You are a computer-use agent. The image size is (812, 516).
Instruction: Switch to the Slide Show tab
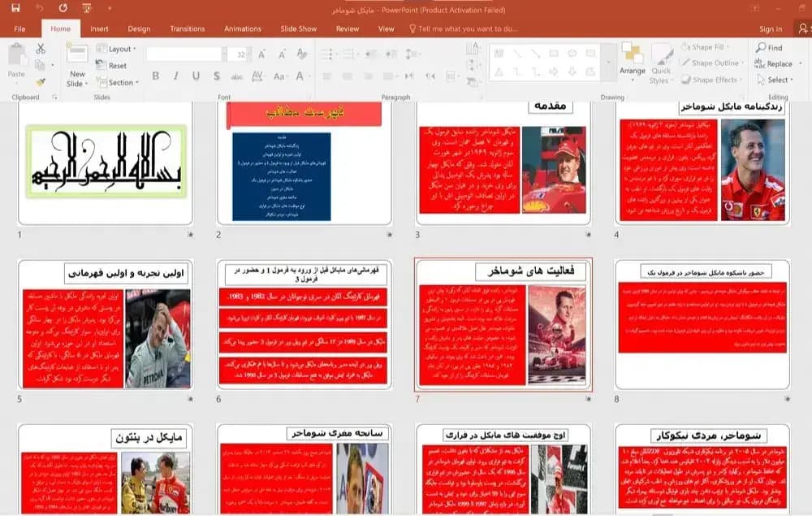pyautogui.click(x=298, y=29)
